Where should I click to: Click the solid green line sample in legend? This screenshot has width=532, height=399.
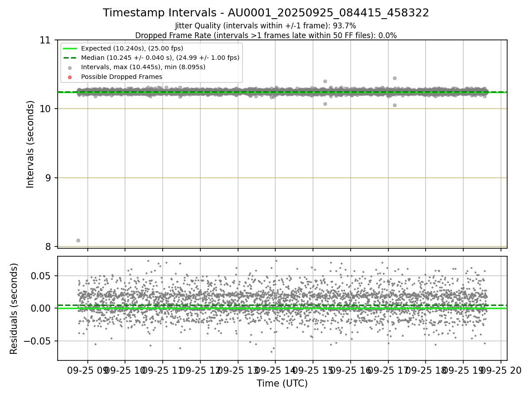point(70,48)
